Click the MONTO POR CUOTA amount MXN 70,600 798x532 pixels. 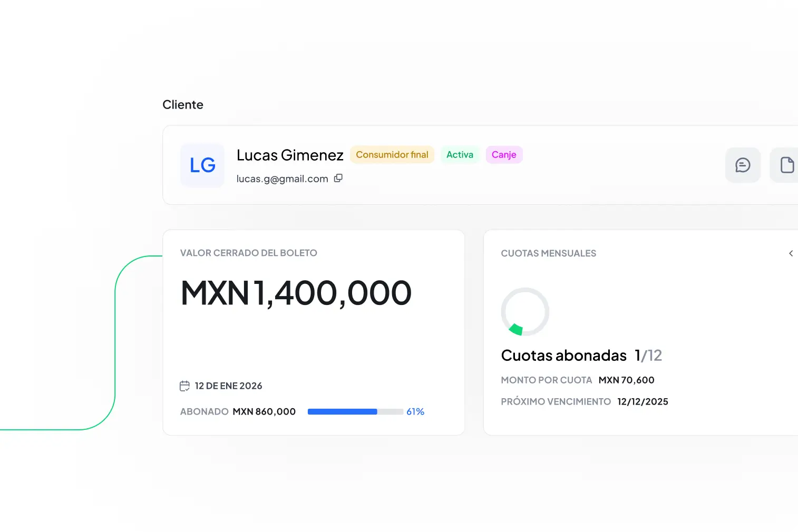[627, 380]
